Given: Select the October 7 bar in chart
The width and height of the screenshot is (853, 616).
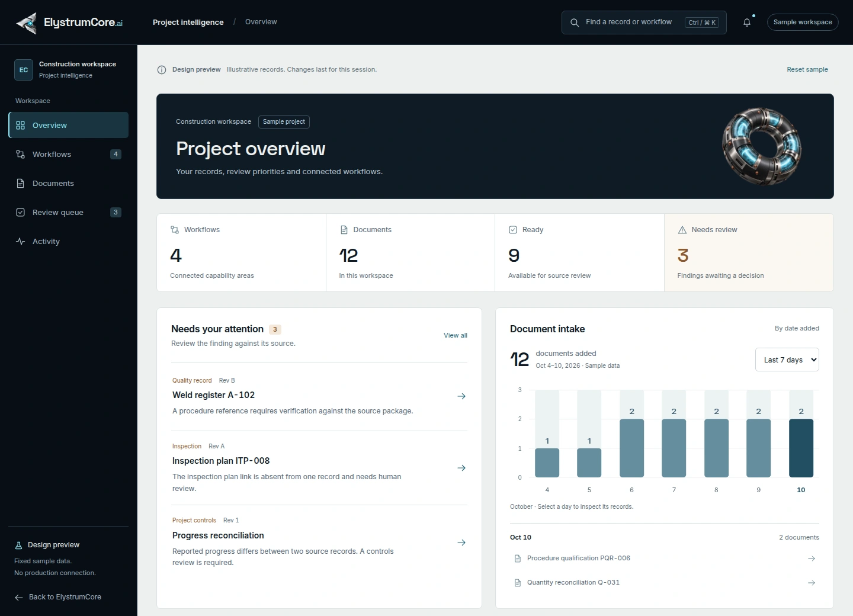Looking at the screenshot, I should [674, 448].
